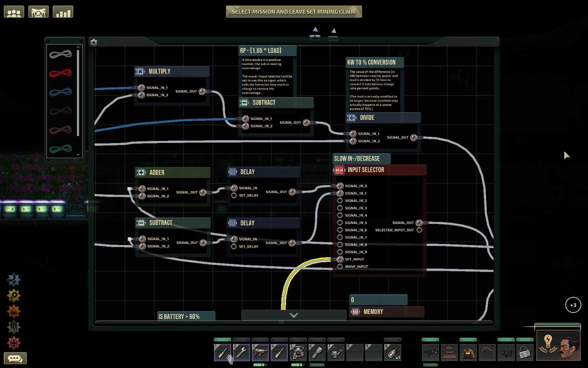Image resolution: width=588 pixels, height=368 pixels.
Task: Click empty hotbar slot 8
Action: point(355,352)
